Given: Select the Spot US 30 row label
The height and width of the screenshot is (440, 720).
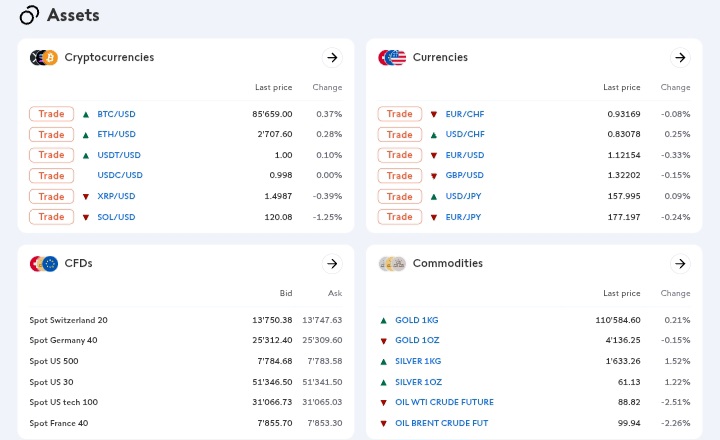Looking at the screenshot, I should click(51, 382).
